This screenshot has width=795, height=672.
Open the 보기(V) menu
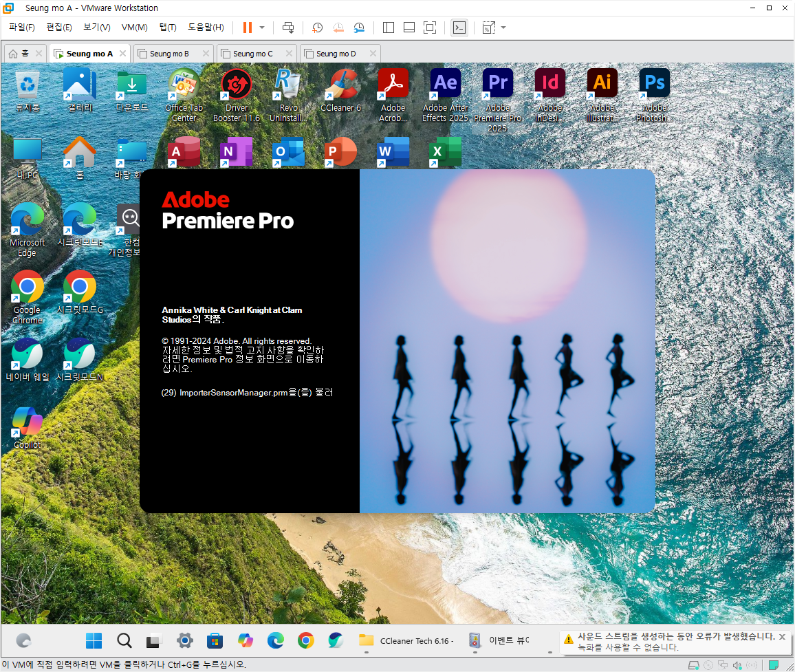[x=96, y=28]
